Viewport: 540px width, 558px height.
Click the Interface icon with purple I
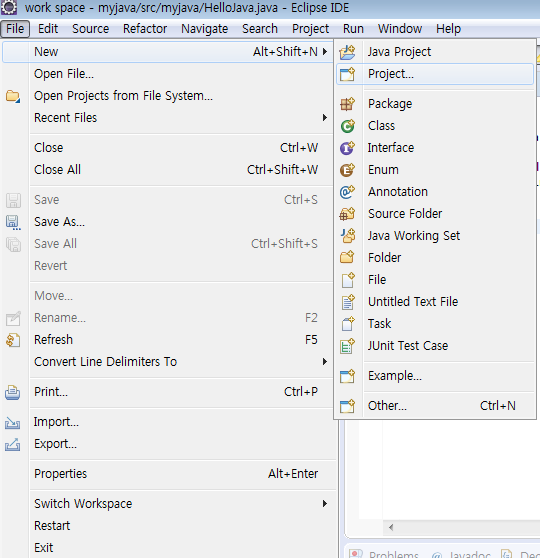coord(347,148)
